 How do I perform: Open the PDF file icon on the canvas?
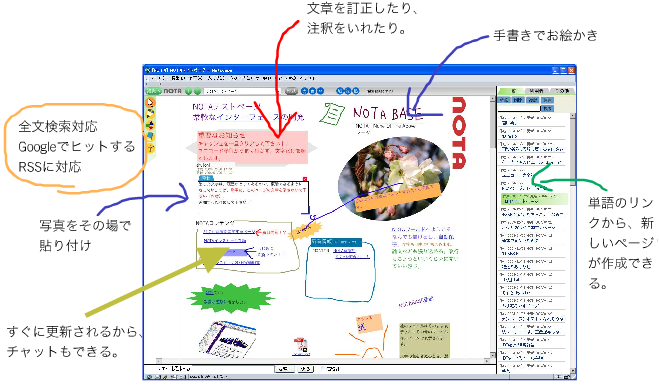[301, 346]
